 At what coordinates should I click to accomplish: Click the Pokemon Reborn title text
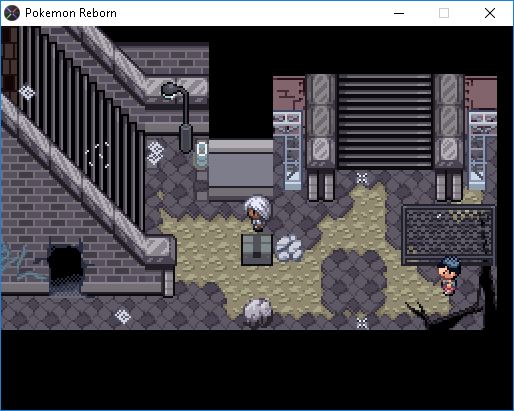(x=71, y=13)
